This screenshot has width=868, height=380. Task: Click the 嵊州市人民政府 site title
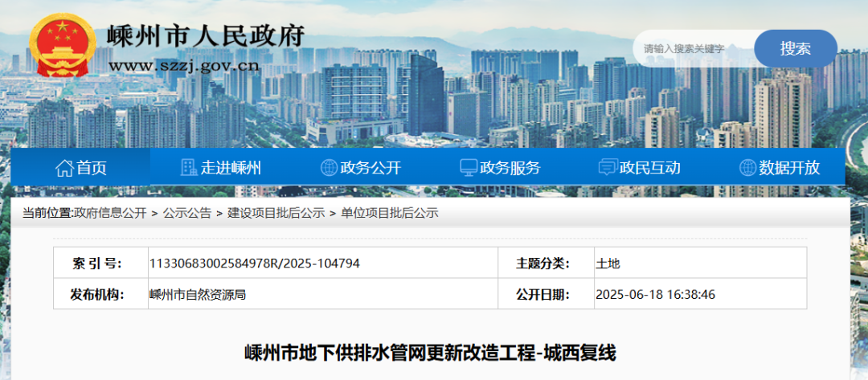pos(206,36)
